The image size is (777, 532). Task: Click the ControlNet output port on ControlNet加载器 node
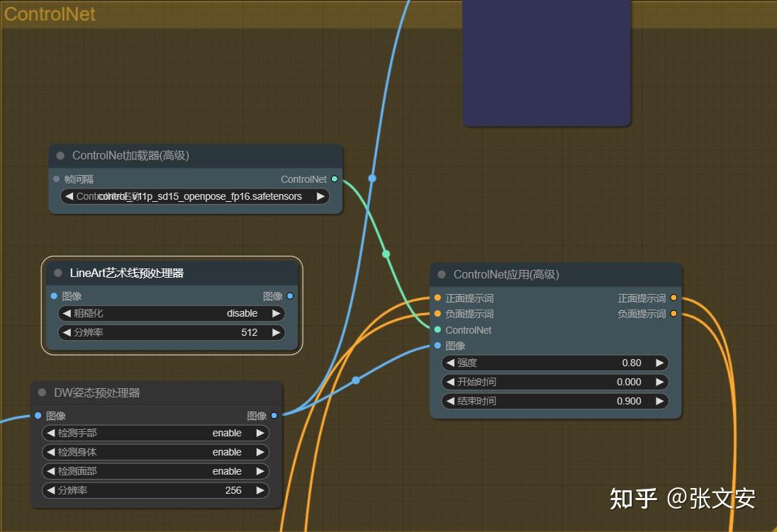[x=334, y=179]
